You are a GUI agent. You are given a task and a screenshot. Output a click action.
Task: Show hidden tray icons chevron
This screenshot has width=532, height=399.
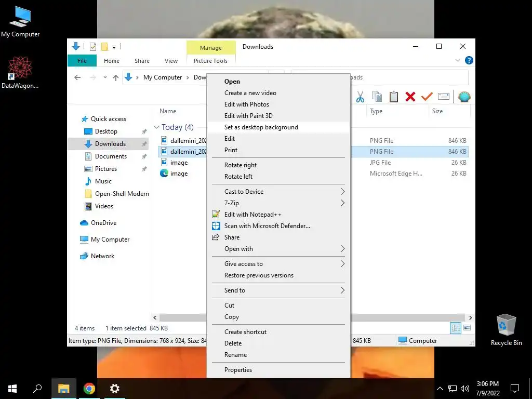440,389
